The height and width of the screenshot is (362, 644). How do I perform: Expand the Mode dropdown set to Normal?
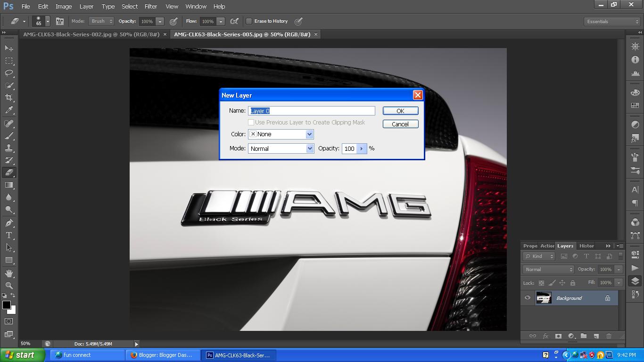coord(281,148)
